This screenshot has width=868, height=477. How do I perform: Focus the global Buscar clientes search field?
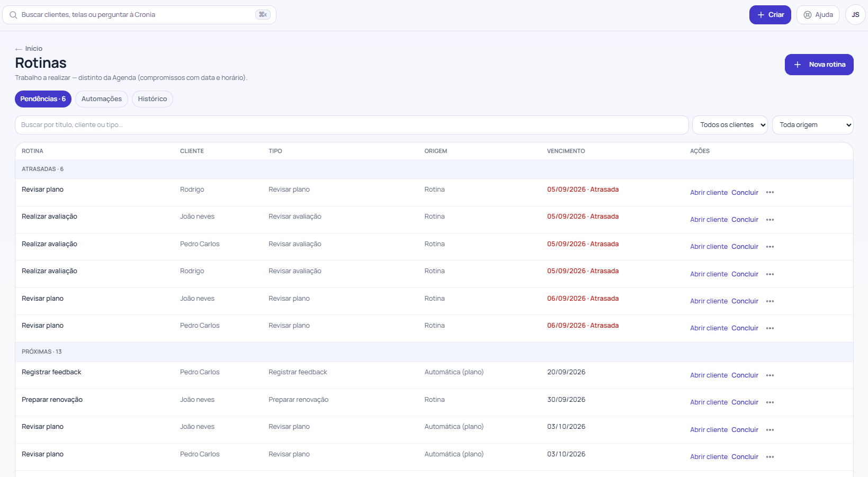click(x=139, y=15)
